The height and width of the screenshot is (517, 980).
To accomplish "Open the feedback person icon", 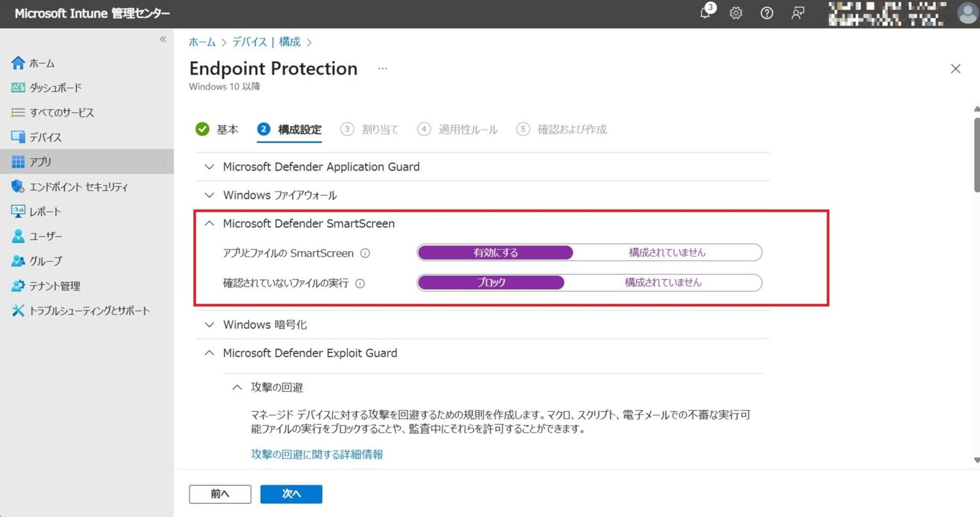I will tap(798, 13).
